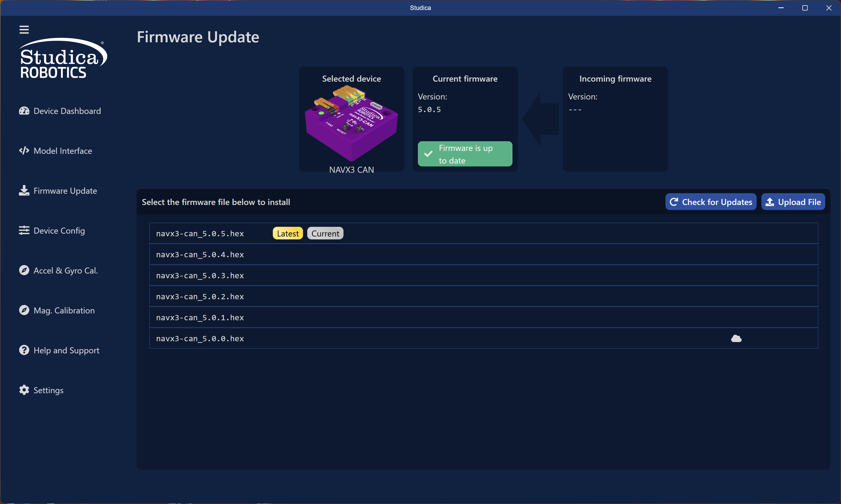Select navx3-can_5.0.5.hex firmware file
The image size is (841, 504).
tap(200, 234)
